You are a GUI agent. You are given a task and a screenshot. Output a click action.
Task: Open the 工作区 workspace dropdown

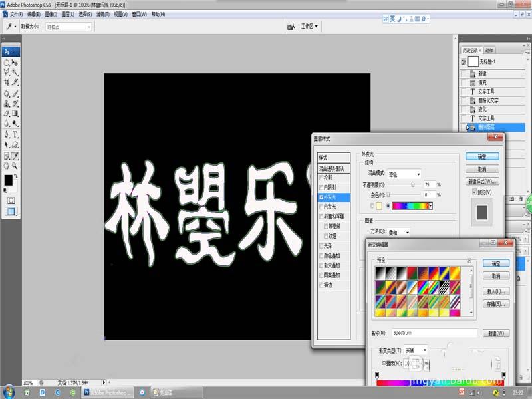click(309, 26)
